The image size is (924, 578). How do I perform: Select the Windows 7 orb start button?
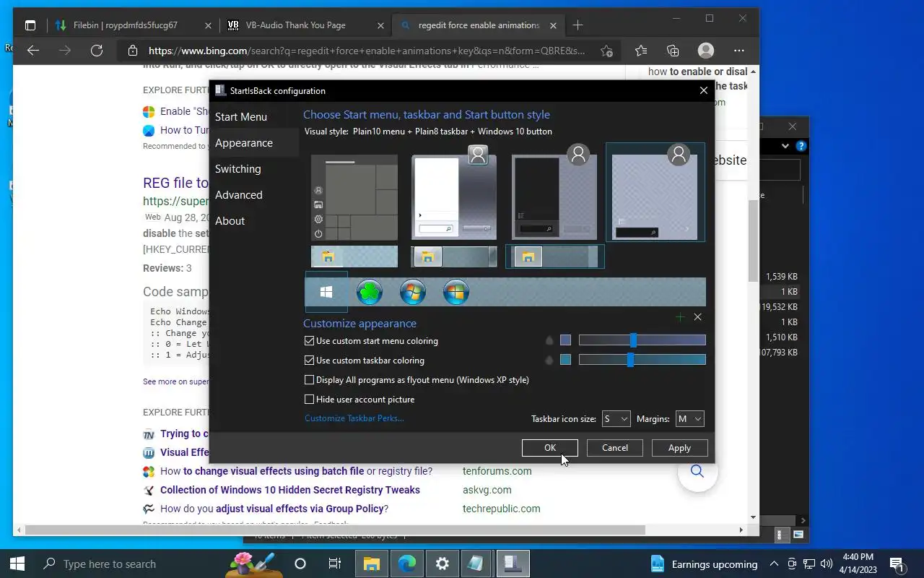pos(413,292)
